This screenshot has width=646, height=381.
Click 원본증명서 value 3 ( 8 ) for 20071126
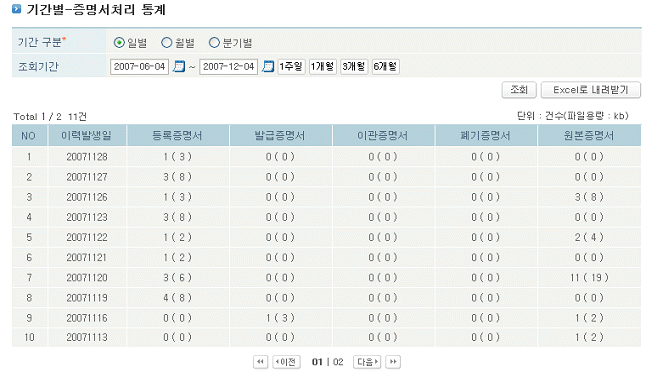(589, 197)
